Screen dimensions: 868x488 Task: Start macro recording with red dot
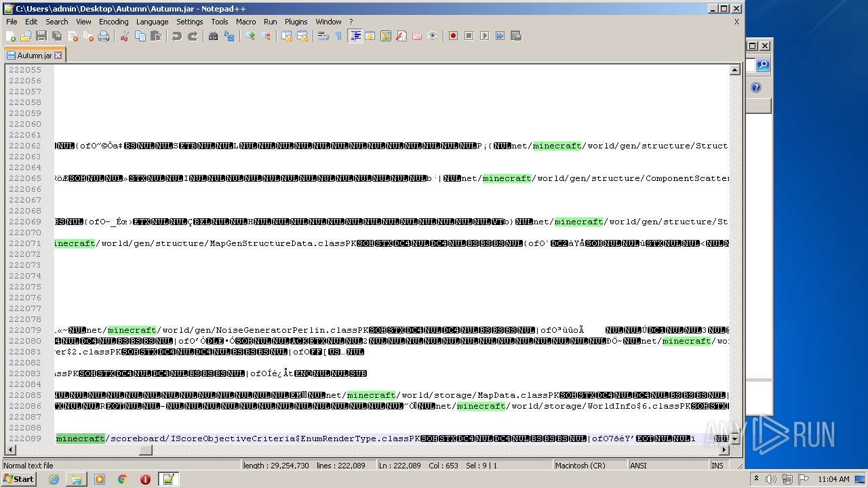tap(454, 36)
